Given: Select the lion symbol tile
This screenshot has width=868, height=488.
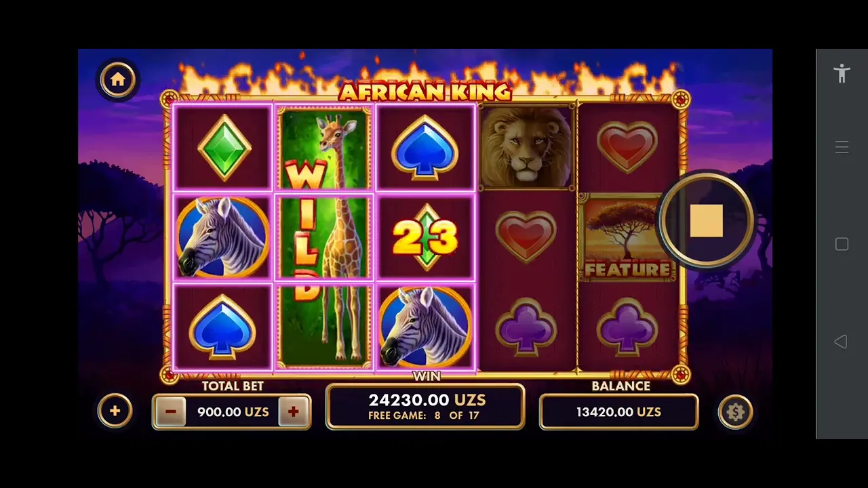Looking at the screenshot, I should (526, 147).
